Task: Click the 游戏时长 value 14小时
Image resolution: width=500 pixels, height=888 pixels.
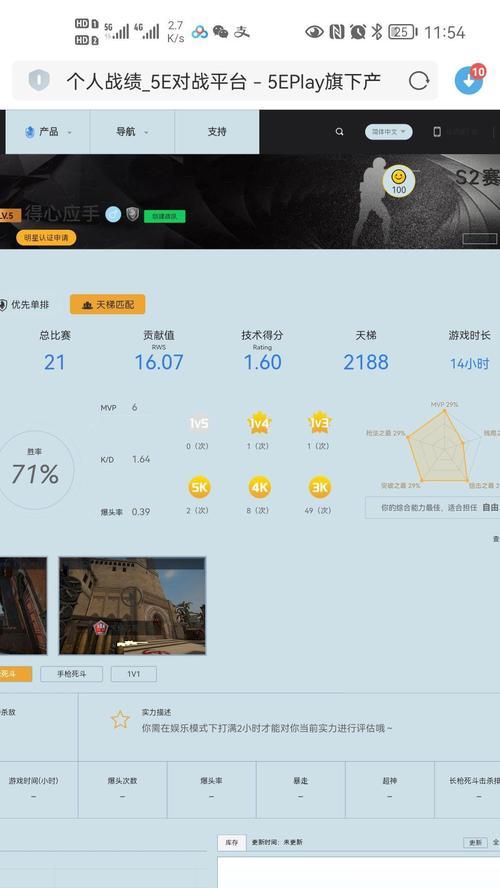Action: click(469, 364)
